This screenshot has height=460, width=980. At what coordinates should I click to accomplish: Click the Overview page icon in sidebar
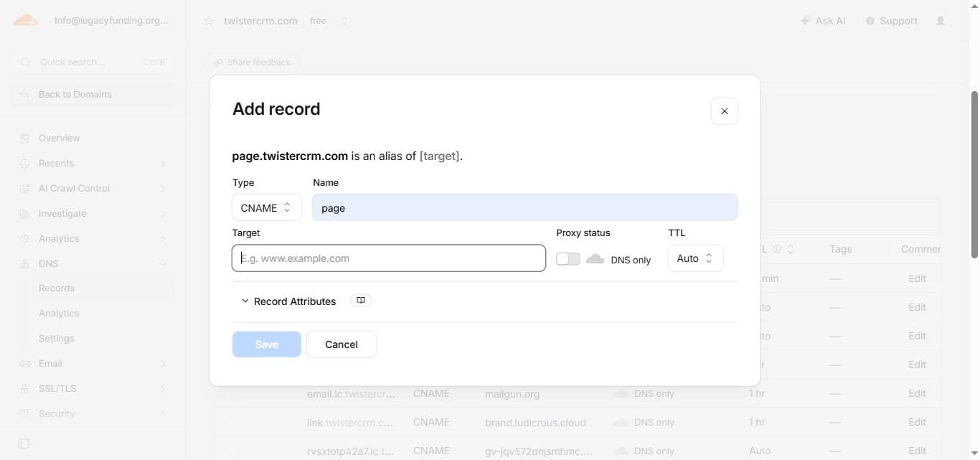(24, 138)
